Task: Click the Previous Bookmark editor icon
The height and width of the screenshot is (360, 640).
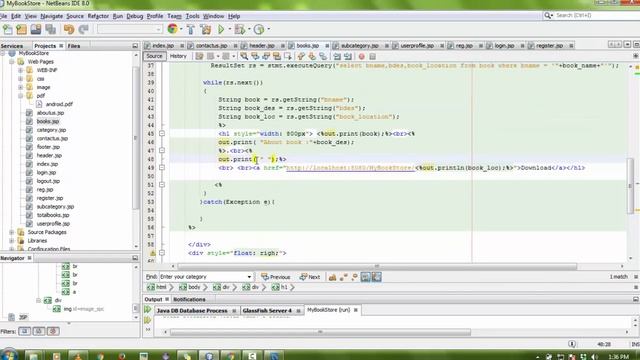Action: 301,56
